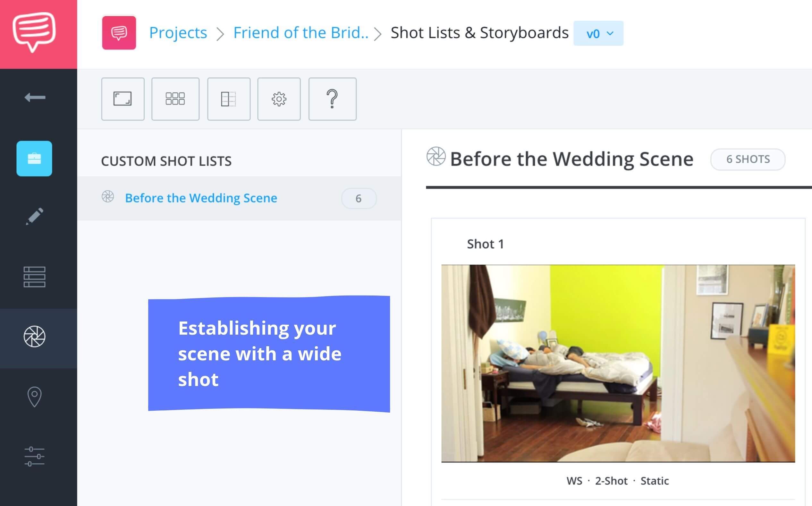Open the project controls sliders icon

(34, 457)
